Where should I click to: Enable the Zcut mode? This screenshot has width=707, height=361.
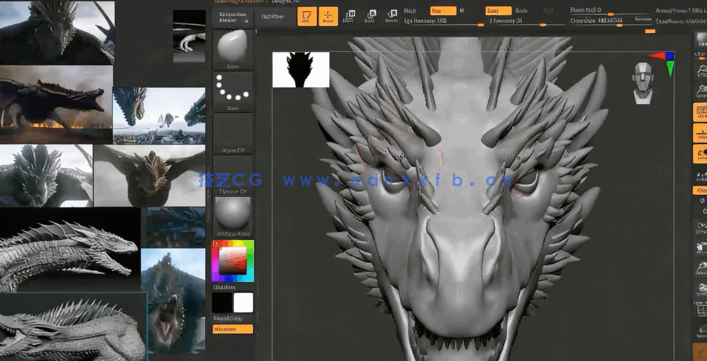click(548, 10)
